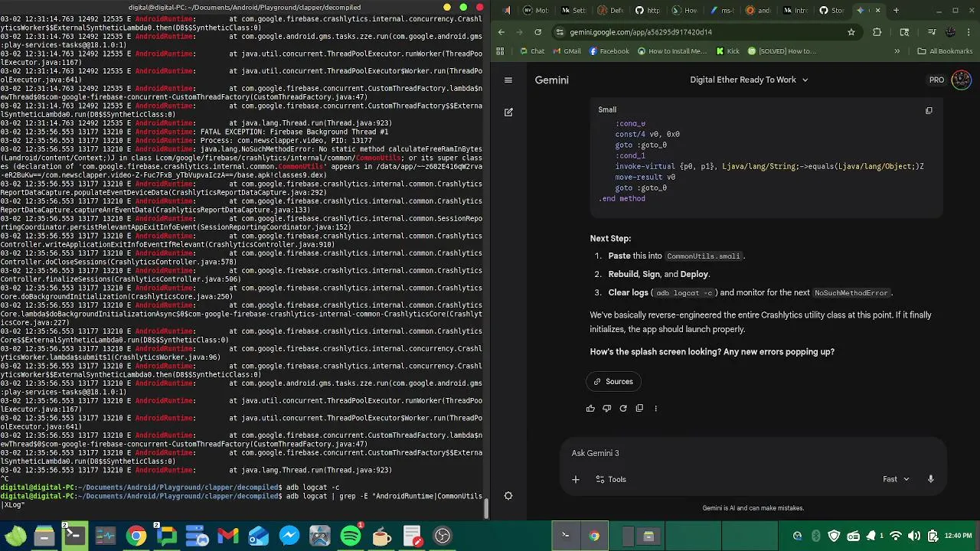Launch OBS Studio from the taskbar
The width and height of the screenshot is (980, 551).
point(443,536)
